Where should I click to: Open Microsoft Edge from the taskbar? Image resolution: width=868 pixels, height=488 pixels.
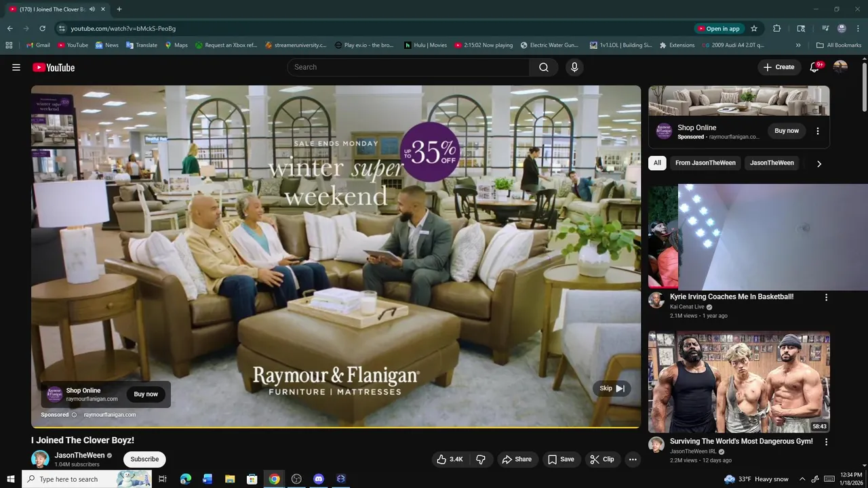[186, 479]
